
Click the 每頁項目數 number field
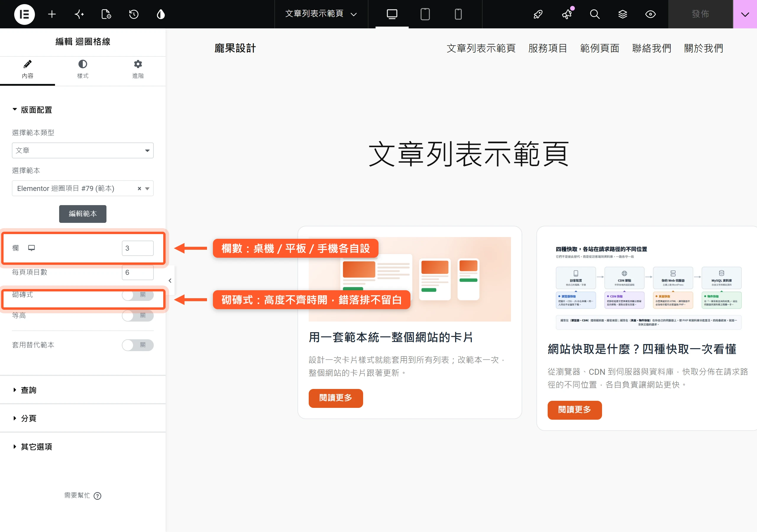138,272
